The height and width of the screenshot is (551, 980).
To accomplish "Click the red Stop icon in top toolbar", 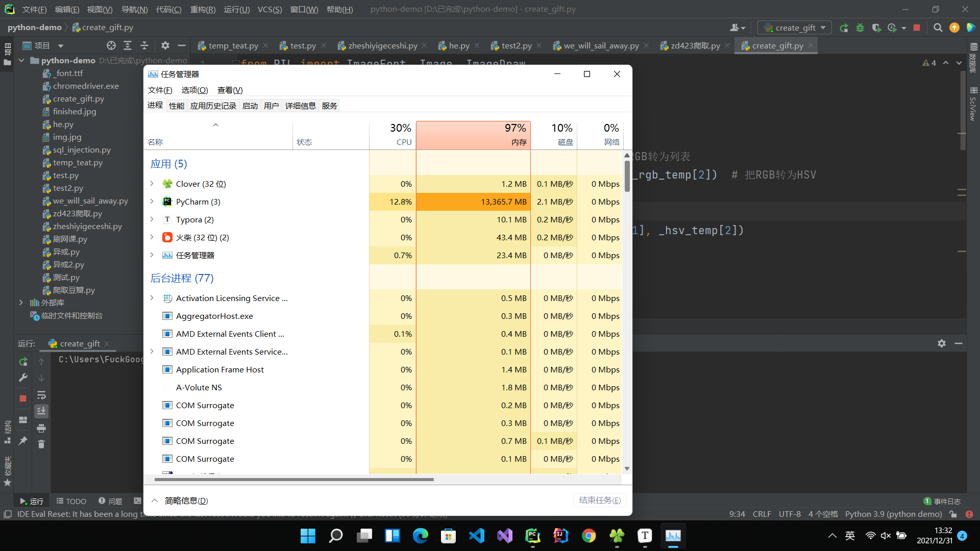I will point(917,28).
